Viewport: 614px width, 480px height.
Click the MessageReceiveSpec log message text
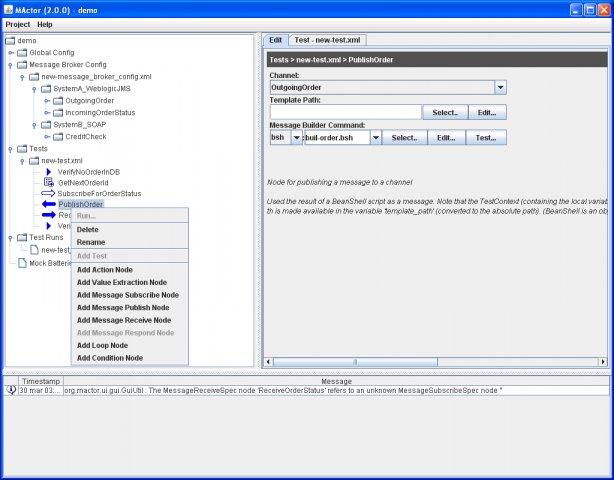pyautogui.click(x=283, y=390)
